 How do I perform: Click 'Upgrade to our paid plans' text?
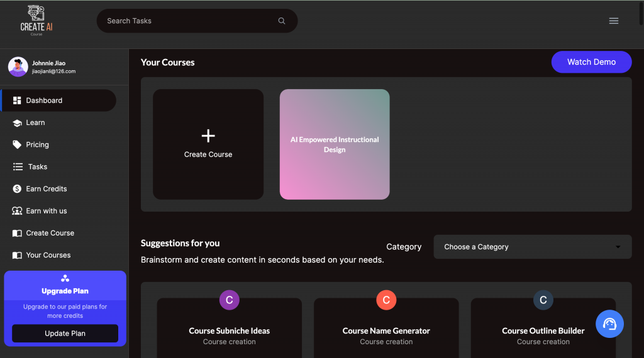click(x=65, y=312)
